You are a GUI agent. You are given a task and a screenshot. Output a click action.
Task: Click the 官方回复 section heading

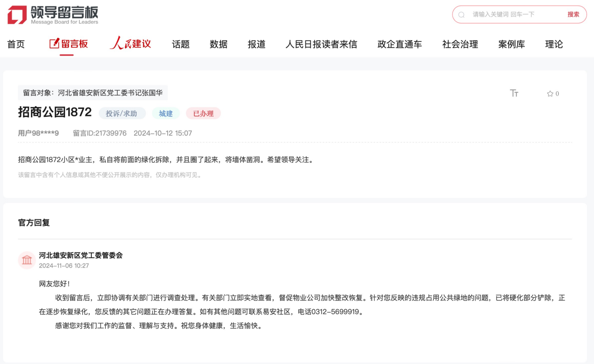[x=34, y=223]
